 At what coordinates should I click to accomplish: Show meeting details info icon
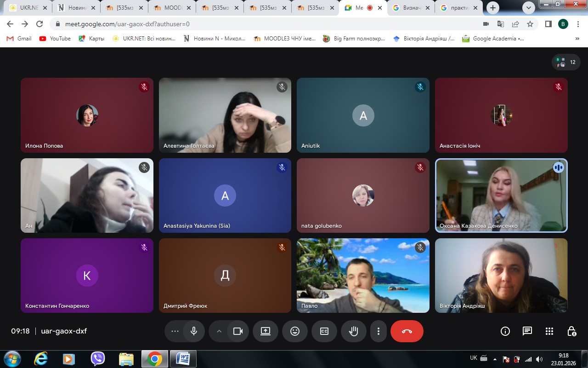505,331
